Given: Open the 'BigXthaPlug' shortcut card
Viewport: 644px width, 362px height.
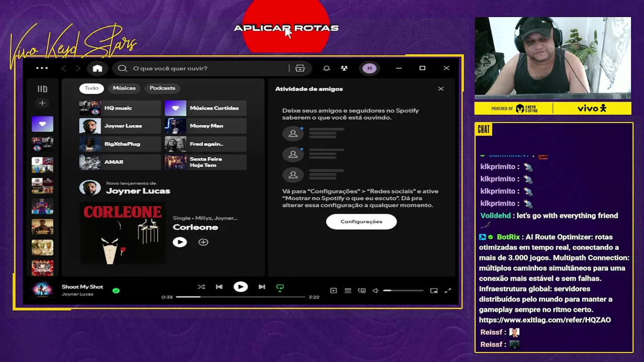Looking at the screenshot, I should (x=120, y=144).
